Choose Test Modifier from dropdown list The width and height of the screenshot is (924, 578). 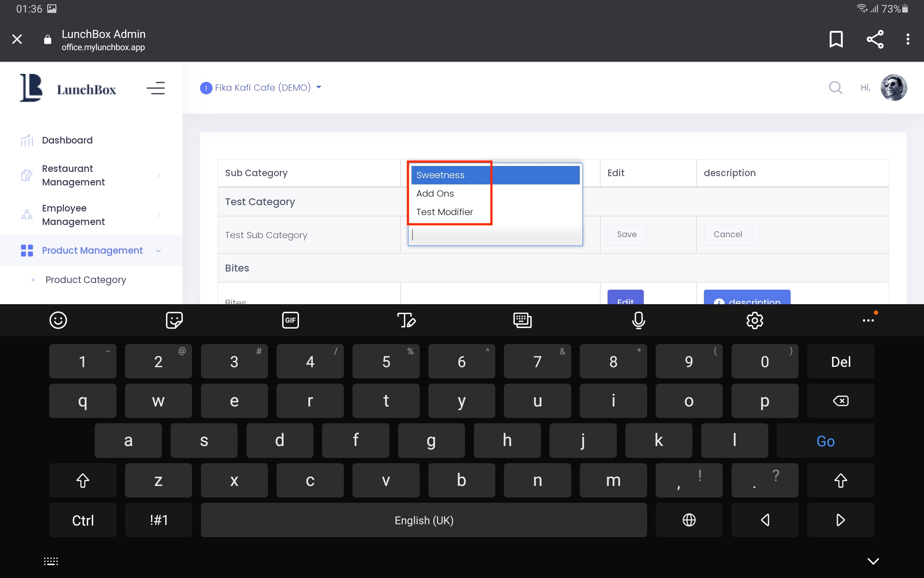[444, 212]
